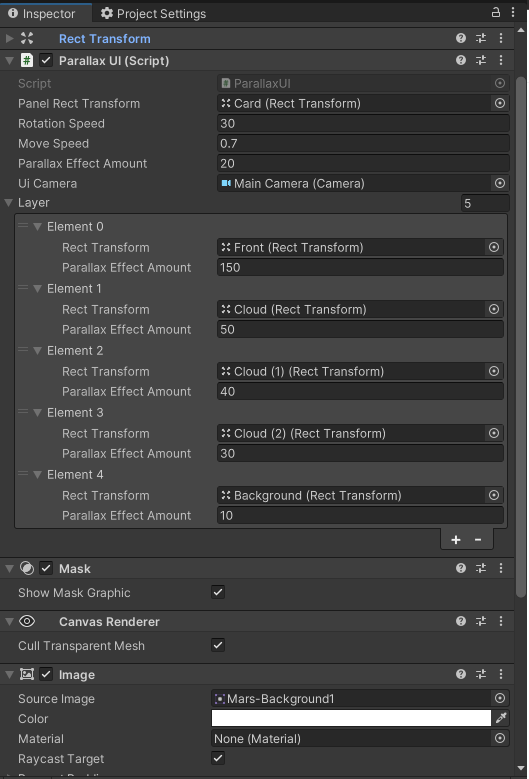The image size is (529, 779).
Task: Toggle the Inspector lock icon
Action: (x=496, y=12)
